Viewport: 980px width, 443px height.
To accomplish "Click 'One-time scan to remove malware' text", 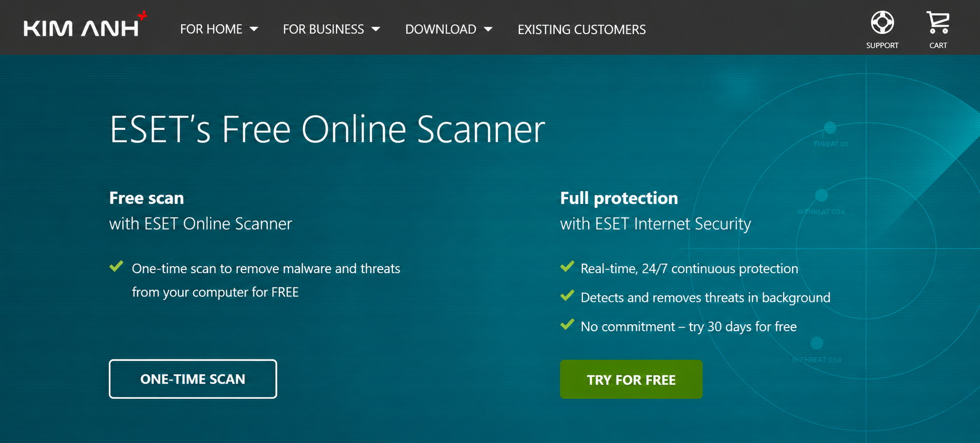I will click(266, 280).
